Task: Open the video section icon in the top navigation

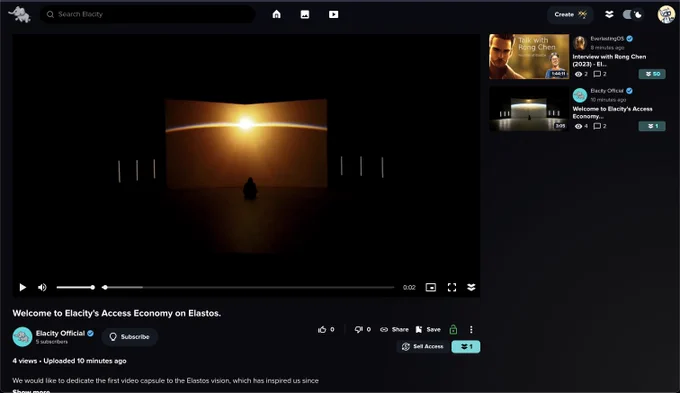Action: tap(333, 14)
